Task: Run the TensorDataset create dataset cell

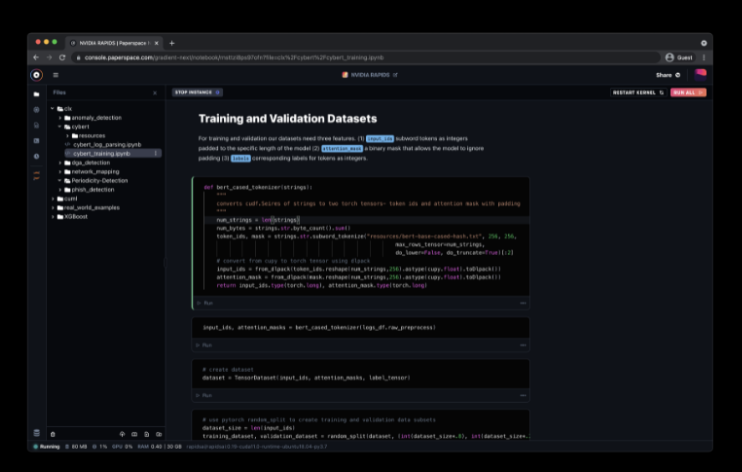Action: click(x=204, y=395)
